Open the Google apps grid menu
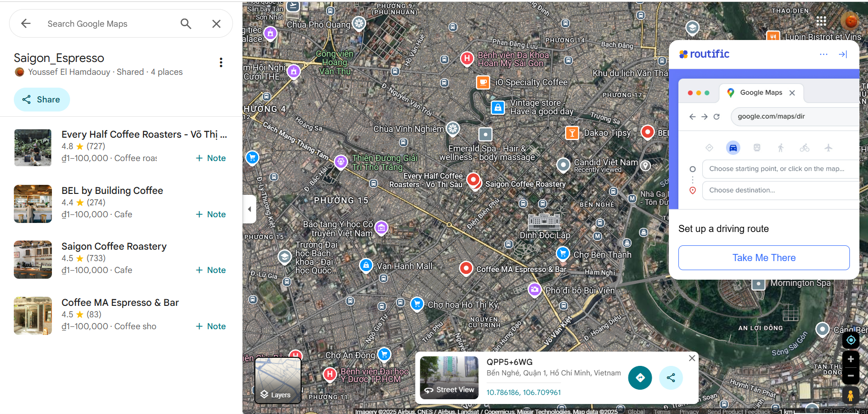868x414 pixels. [x=821, y=21]
